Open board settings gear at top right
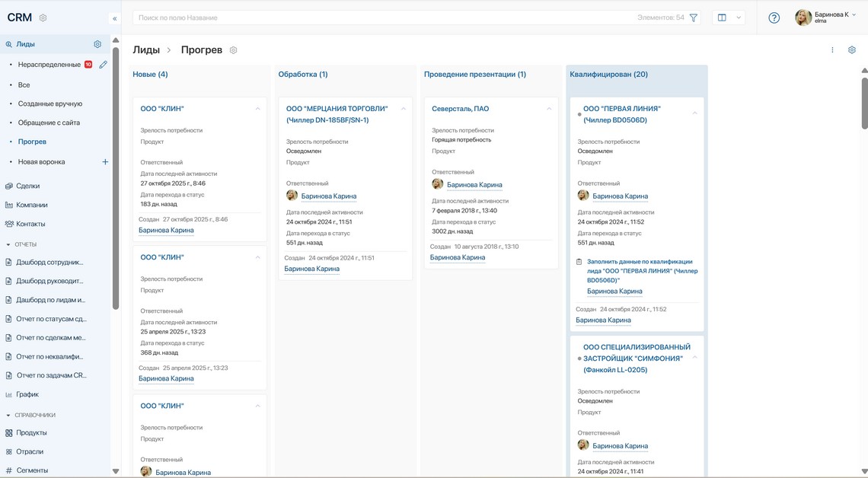Viewport: 868px width, 478px height. tap(852, 49)
